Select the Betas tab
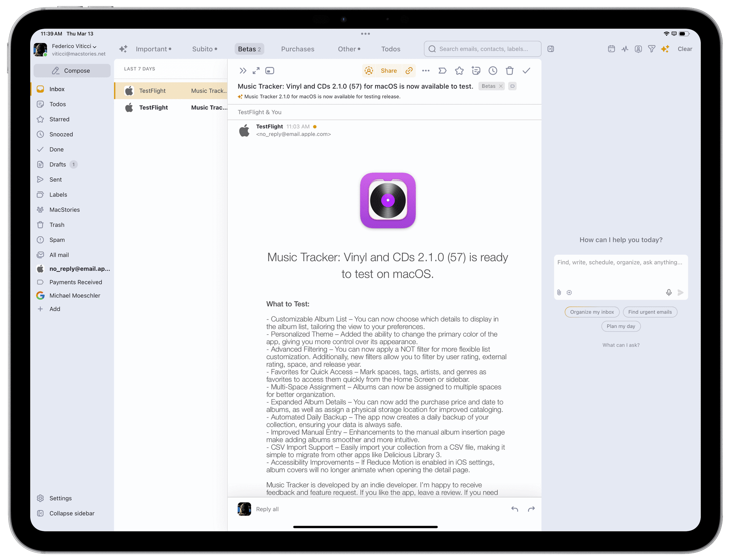 (x=249, y=49)
